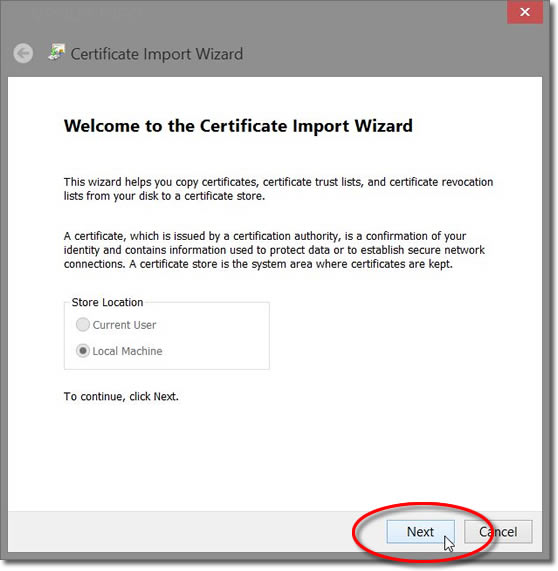558x571 pixels.
Task: Click the paragraph starting "A certificate, which is issued"
Action: pyautogui.click(x=274, y=250)
